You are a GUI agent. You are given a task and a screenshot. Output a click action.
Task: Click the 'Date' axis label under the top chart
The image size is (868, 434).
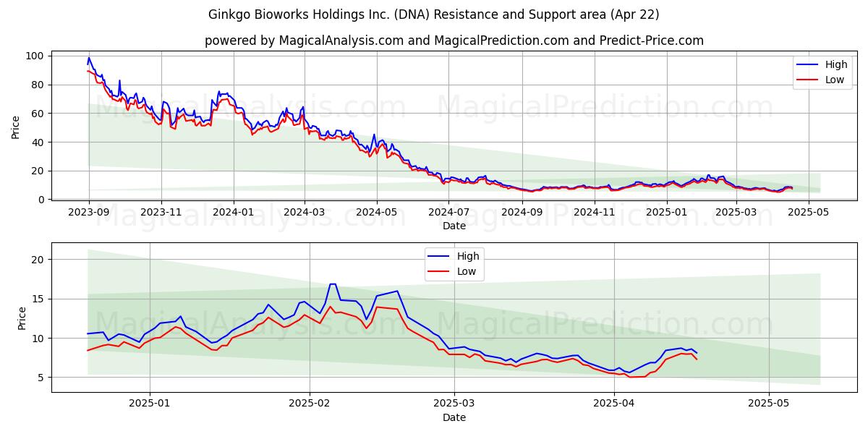(x=454, y=226)
